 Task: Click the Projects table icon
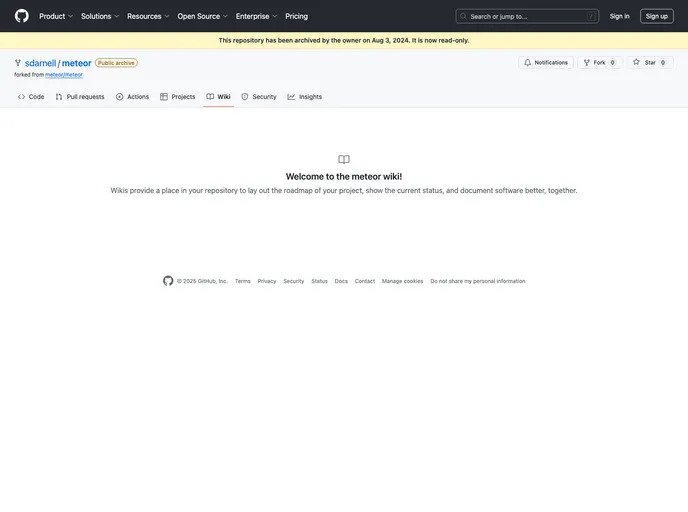point(164,97)
